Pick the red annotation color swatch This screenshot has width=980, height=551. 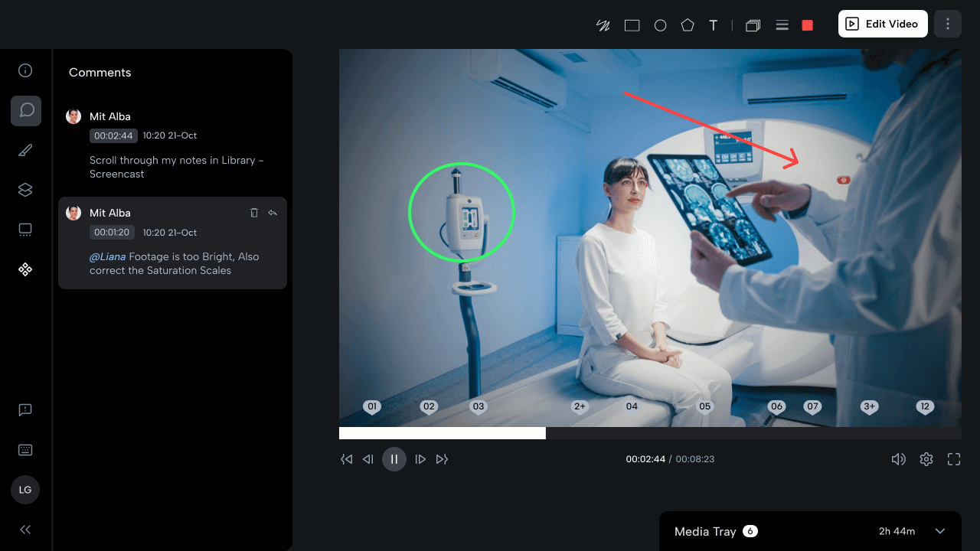(x=807, y=25)
